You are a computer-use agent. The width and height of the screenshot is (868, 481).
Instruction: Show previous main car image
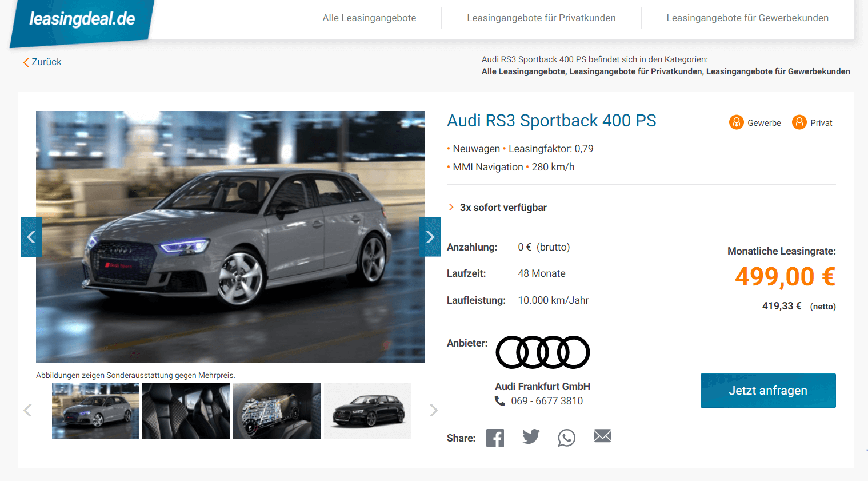point(31,237)
